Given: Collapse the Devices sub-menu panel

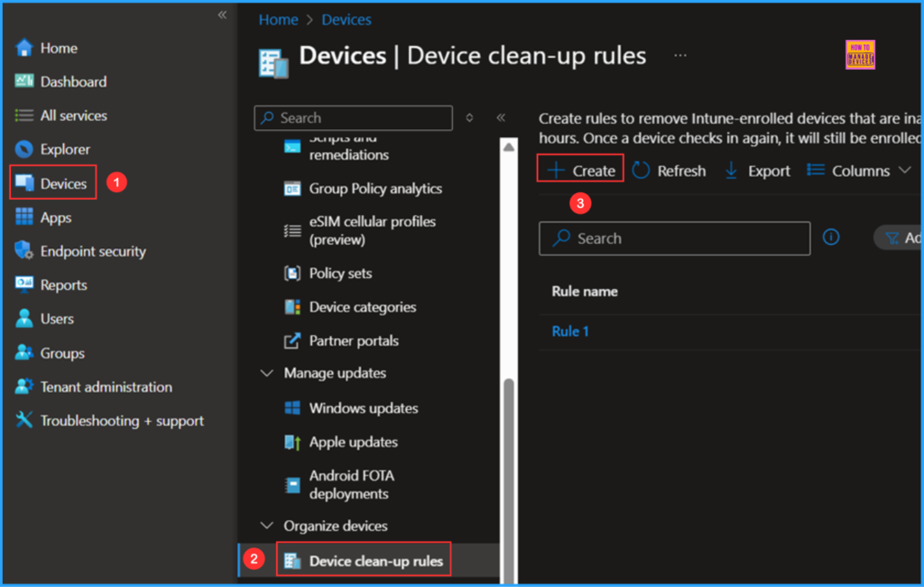Looking at the screenshot, I should click(x=501, y=117).
